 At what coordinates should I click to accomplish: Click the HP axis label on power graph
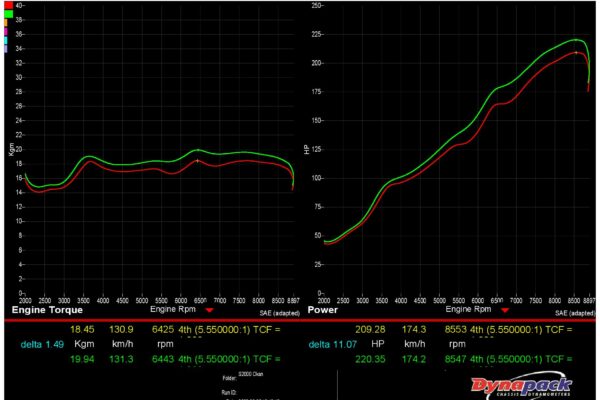point(306,149)
